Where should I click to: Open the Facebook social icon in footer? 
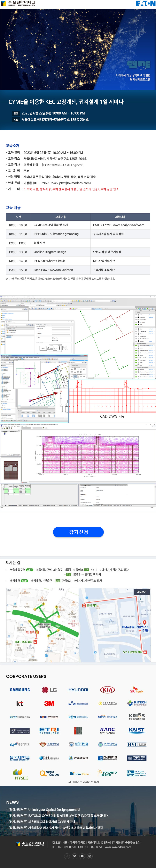point(67,856)
